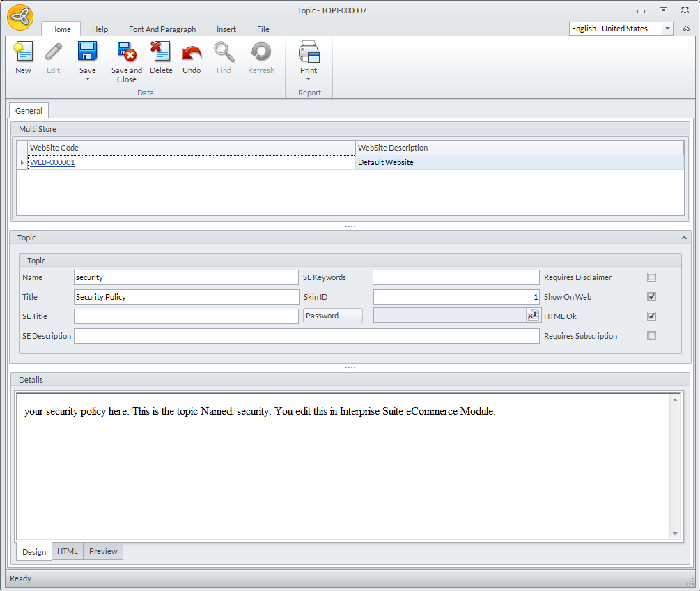The height and width of the screenshot is (591, 700).
Task: Open the language selection dropdown
Action: 668,29
